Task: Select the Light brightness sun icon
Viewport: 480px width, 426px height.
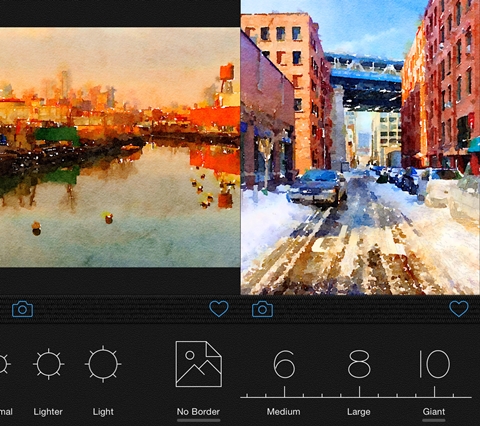Action: [103, 364]
